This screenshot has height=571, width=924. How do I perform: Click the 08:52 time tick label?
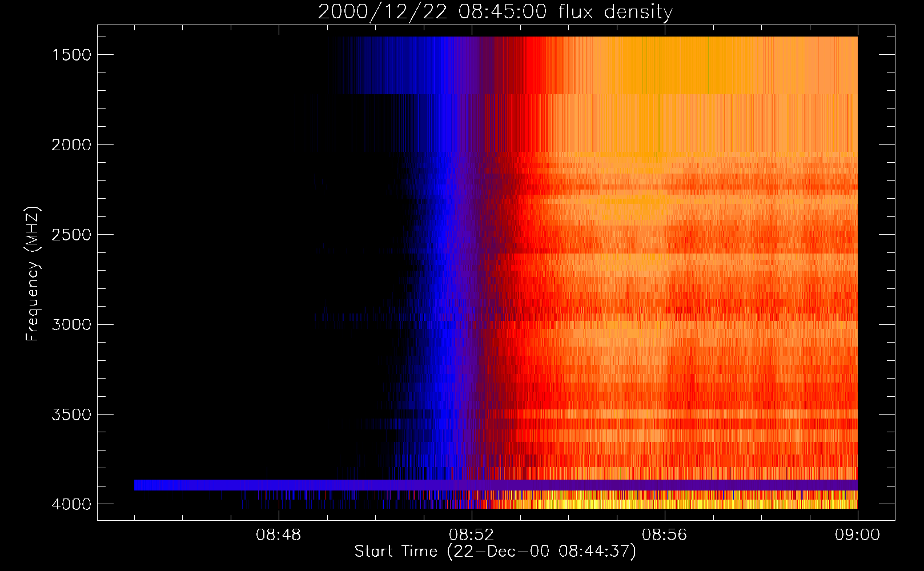coord(472,535)
